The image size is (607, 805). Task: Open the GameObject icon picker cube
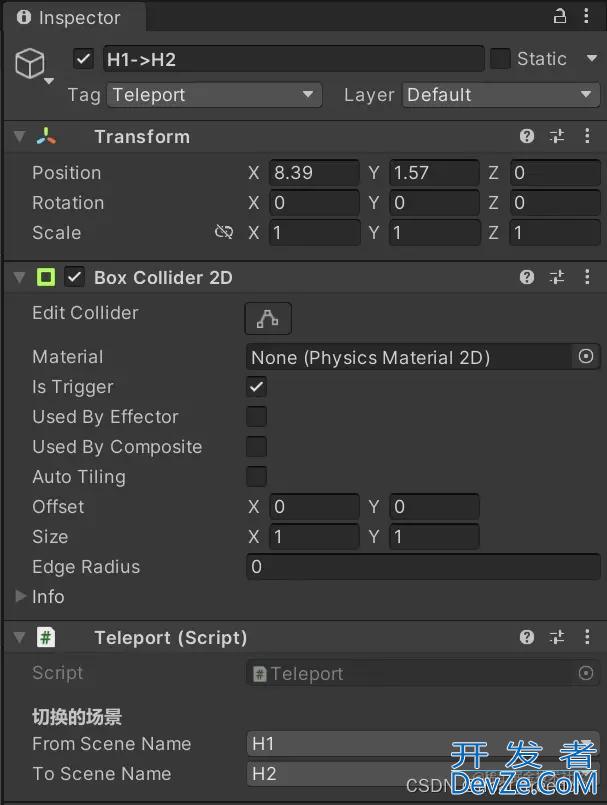[30, 63]
